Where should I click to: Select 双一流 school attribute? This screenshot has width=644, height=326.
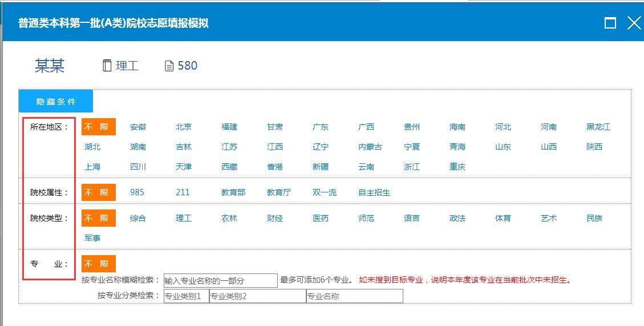point(325,192)
